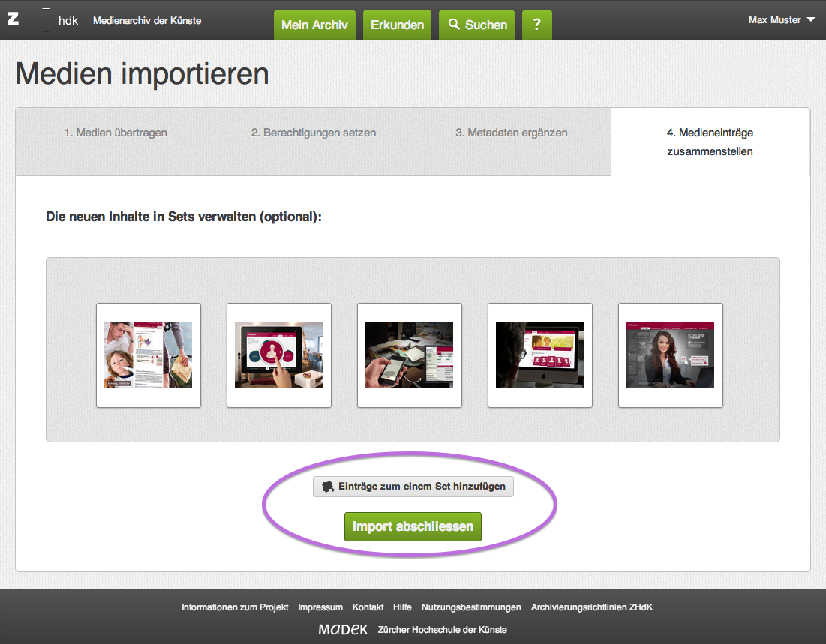Image resolution: width=826 pixels, height=644 pixels.
Task: Select the thumbnail with smiling businesswoman
Action: point(671,355)
